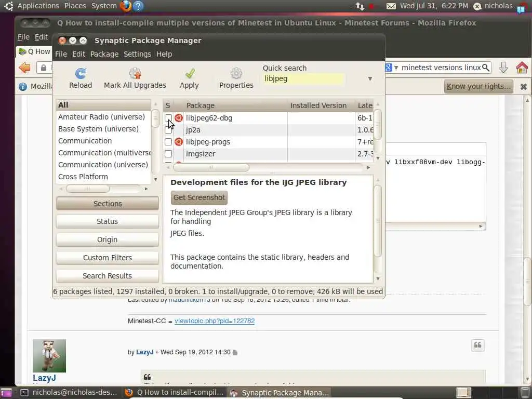Viewport: 532px width, 399px height.
Task: Open the user session status icon
Action: pyautogui.click(x=477, y=6)
